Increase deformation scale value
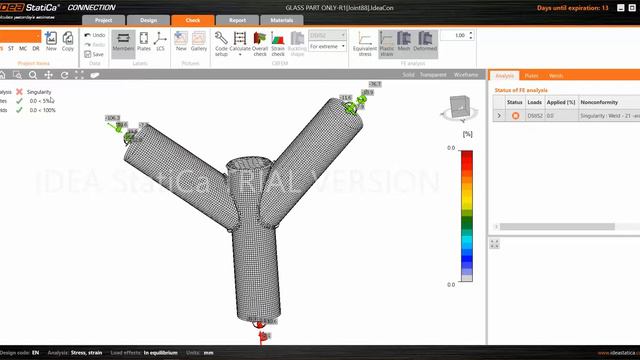The image size is (640, 360). tap(471, 33)
